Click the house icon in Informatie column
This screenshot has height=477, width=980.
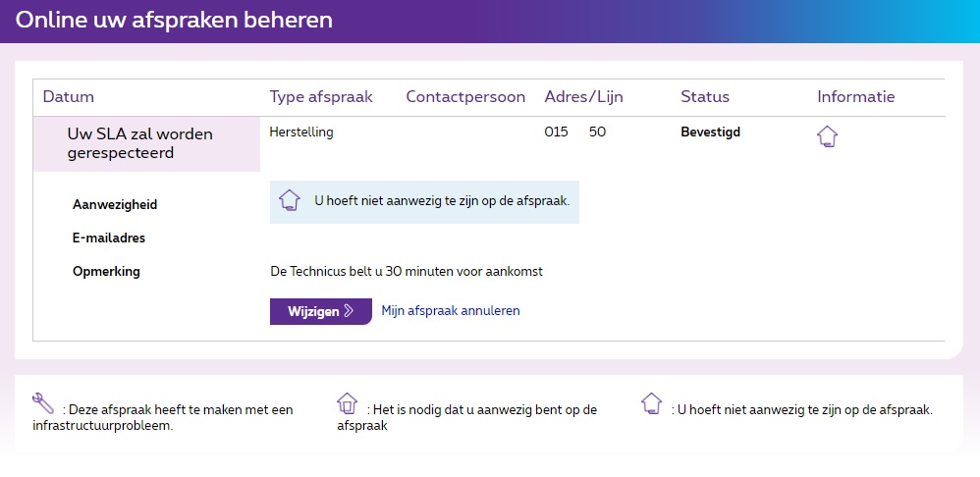point(827,136)
